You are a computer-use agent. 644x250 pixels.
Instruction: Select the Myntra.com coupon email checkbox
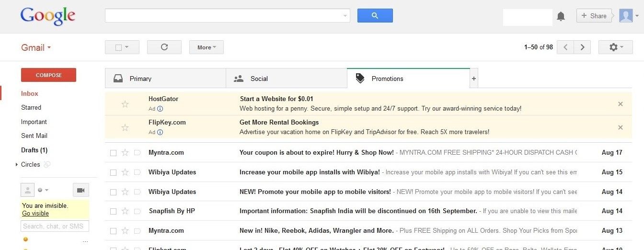tap(113, 153)
